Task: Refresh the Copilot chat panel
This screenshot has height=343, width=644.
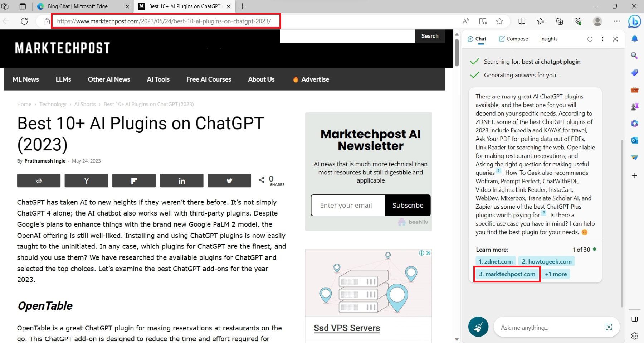Action: (x=590, y=39)
